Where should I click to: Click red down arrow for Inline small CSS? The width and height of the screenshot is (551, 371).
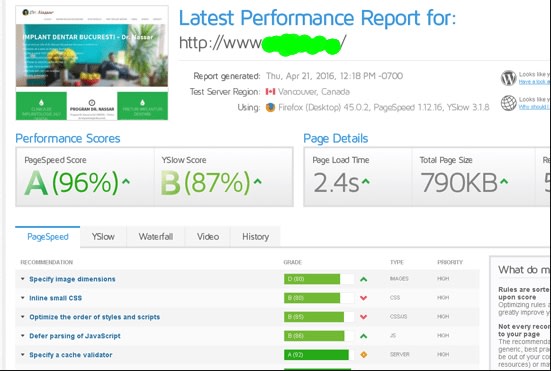[364, 298]
